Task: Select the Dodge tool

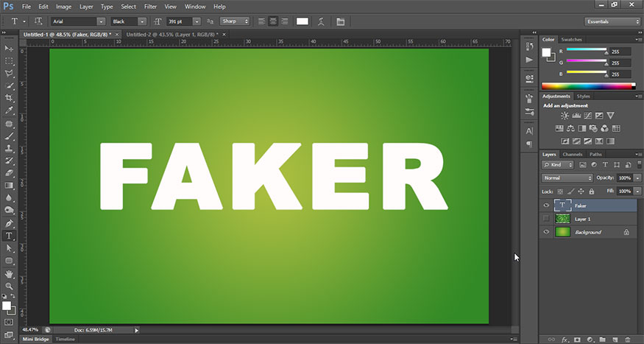Action: pyautogui.click(x=9, y=210)
